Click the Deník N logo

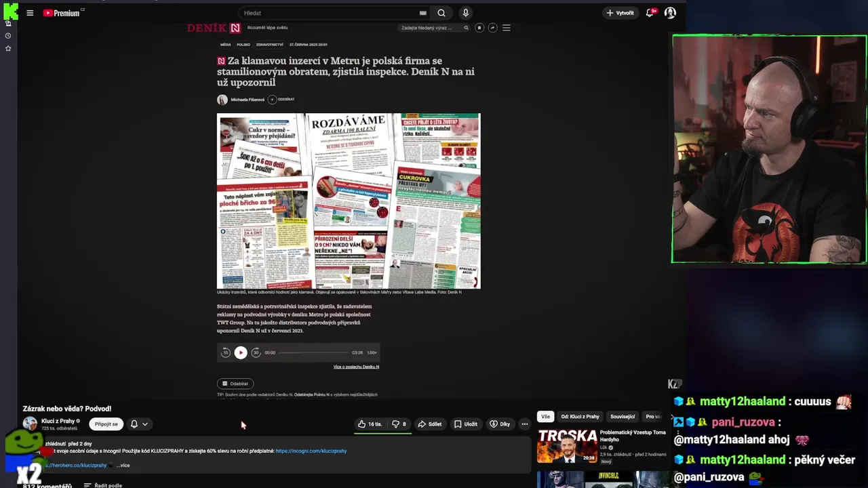tap(214, 28)
